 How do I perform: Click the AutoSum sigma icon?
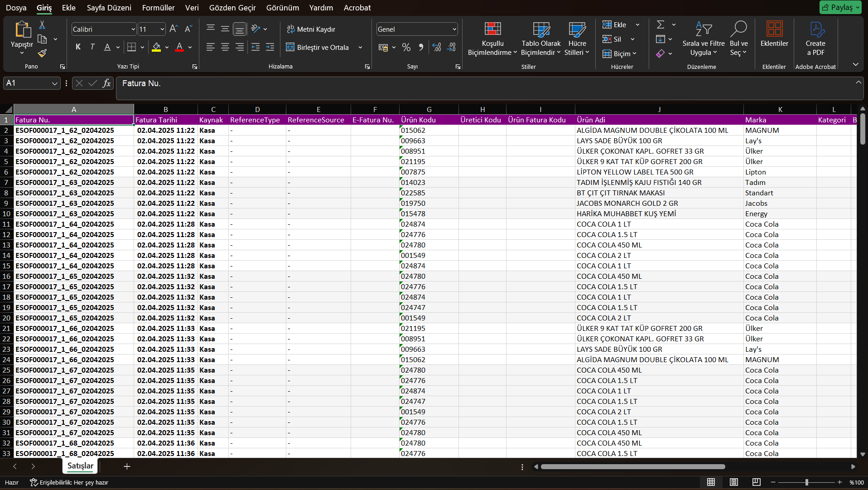click(661, 25)
